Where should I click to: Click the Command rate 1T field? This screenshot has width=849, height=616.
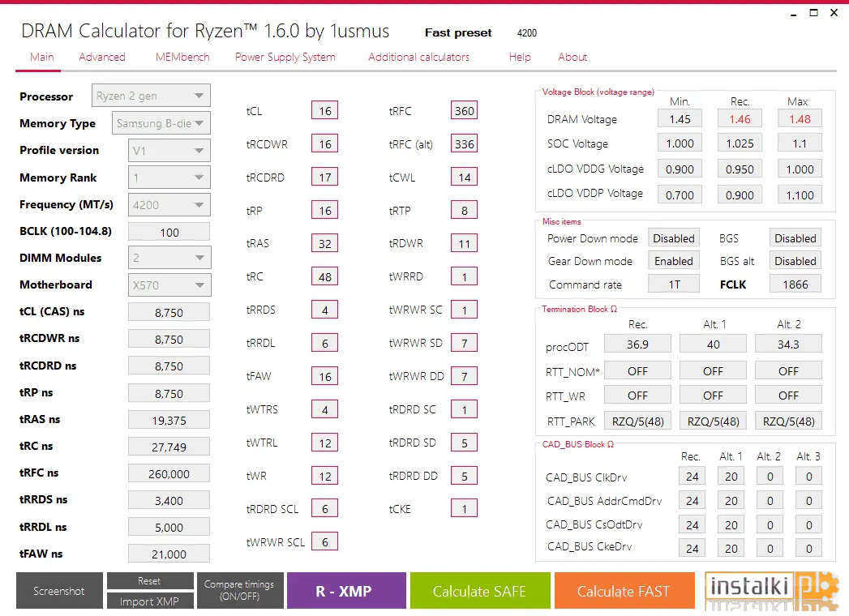coord(674,284)
